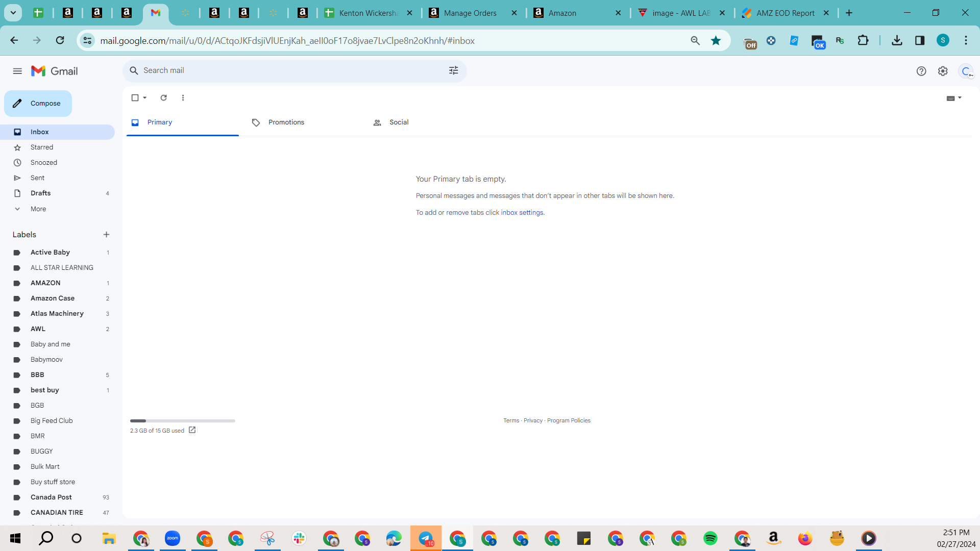Bookmark this page star icon
Image resolution: width=980 pixels, height=551 pixels.
[716, 40]
